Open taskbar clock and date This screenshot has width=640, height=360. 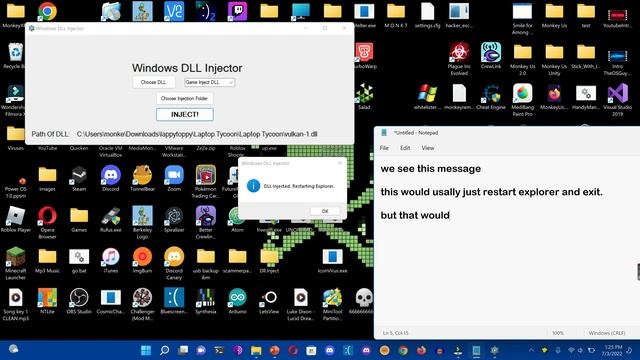[612, 350]
